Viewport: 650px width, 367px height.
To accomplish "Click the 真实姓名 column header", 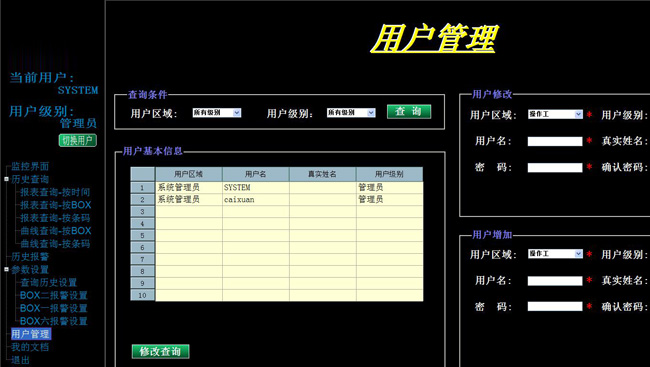I will (323, 174).
